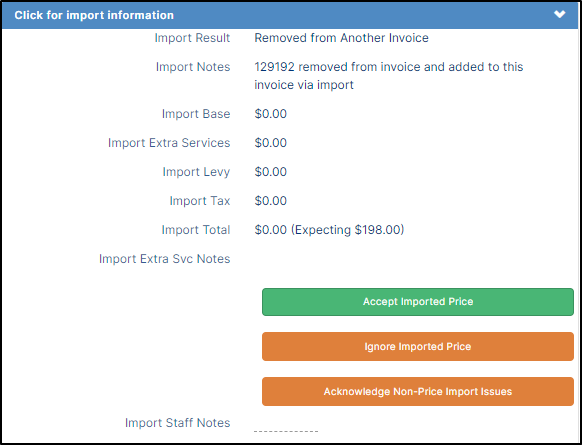
Task: Click the Import Notes label
Action: [193, 67]
